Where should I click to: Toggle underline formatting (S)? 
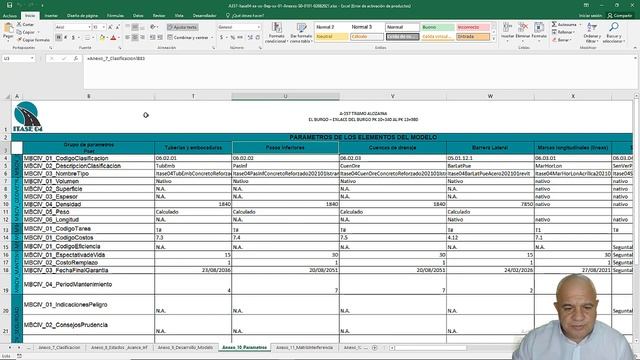click(x=73, y=38)
